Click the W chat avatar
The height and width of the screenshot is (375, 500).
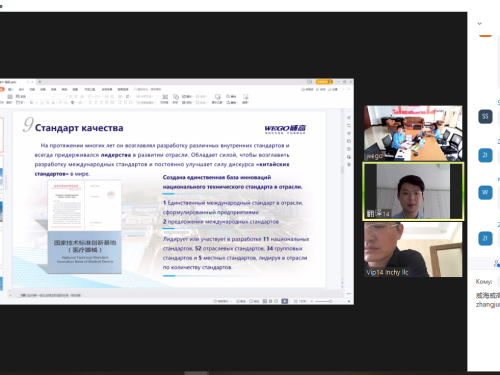(485, 192)
